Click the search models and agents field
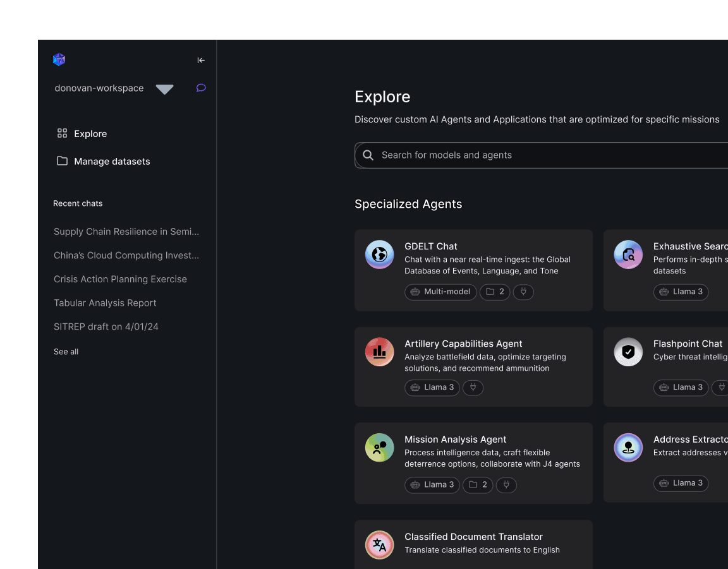The height and width of the screenshot is (569, 728). coord(543,155)
